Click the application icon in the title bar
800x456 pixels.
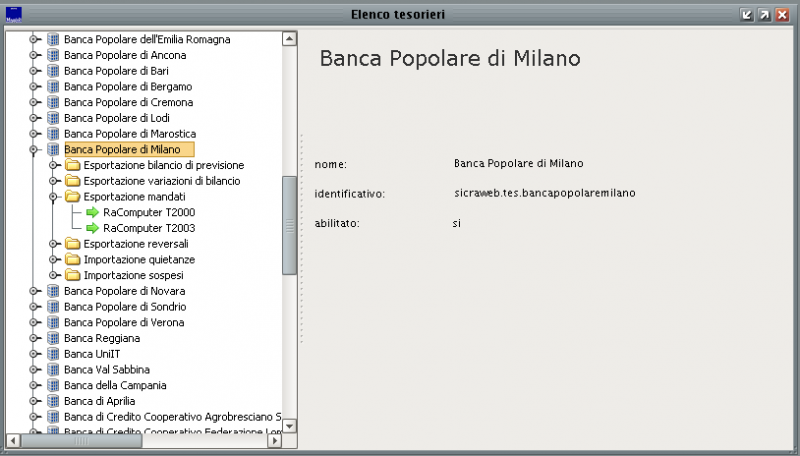[x=14, y=14]
